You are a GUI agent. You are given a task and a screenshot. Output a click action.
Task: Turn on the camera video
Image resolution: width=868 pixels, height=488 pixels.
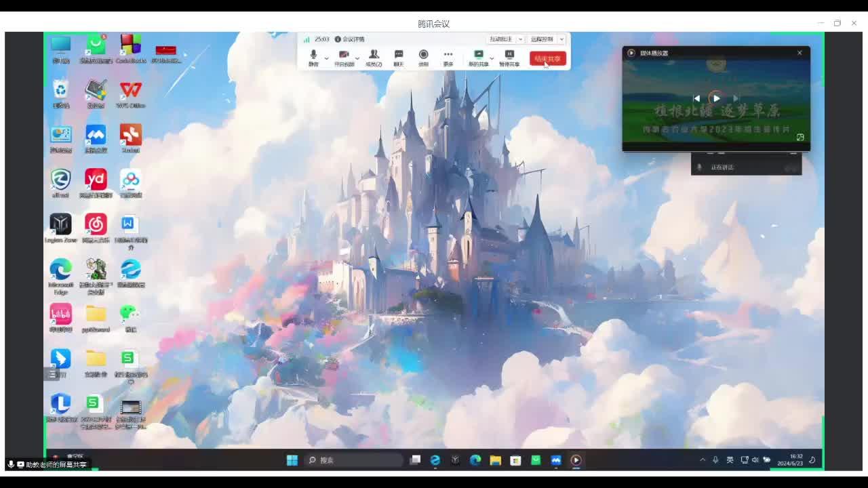click(344, 58)
